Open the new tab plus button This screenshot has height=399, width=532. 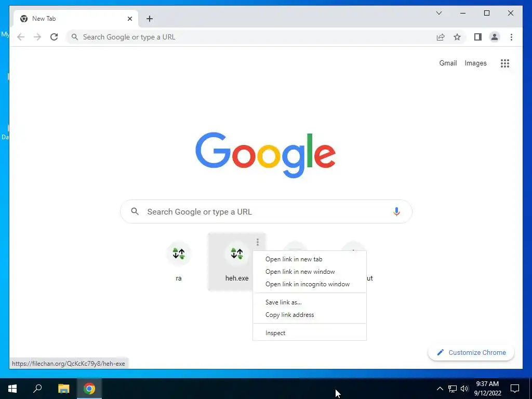150,19
